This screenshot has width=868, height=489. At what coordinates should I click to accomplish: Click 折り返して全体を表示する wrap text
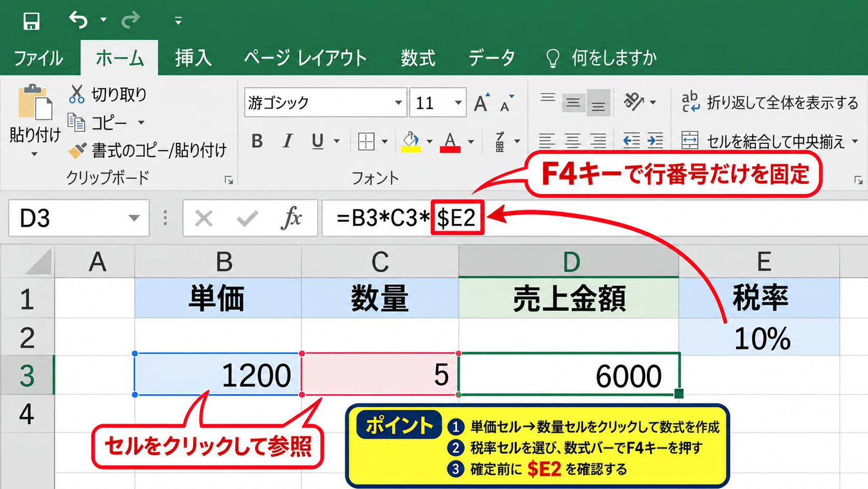tap(770, 102)
